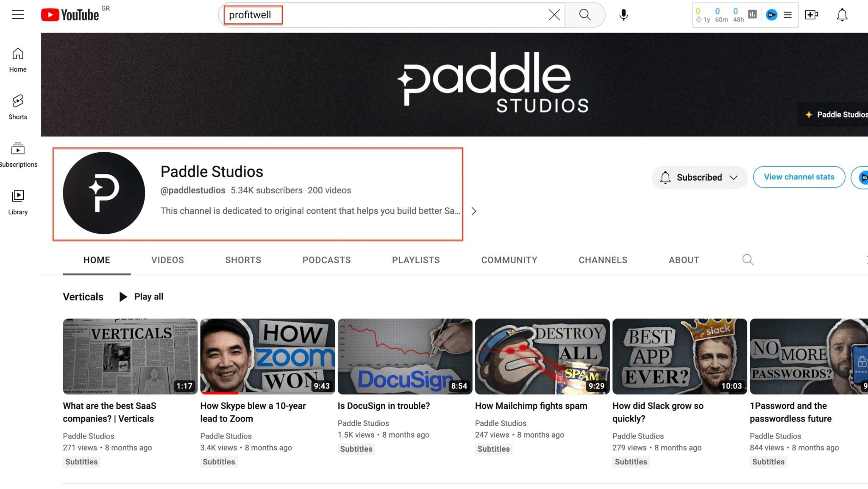Click View channel stats button
Screen dimensions: 868x489
(799, 177)
